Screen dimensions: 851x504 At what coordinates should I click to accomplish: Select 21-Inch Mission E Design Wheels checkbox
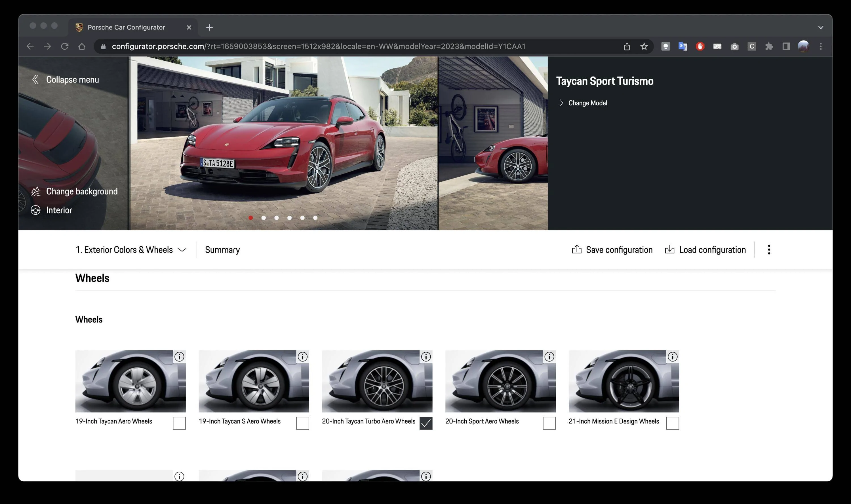click(673, 423)
